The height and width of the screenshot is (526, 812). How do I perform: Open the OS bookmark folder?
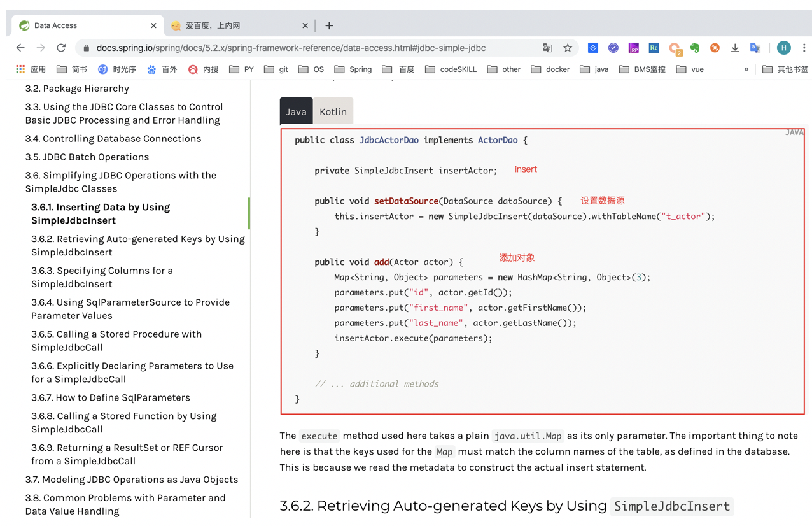(x=311, y=69)
